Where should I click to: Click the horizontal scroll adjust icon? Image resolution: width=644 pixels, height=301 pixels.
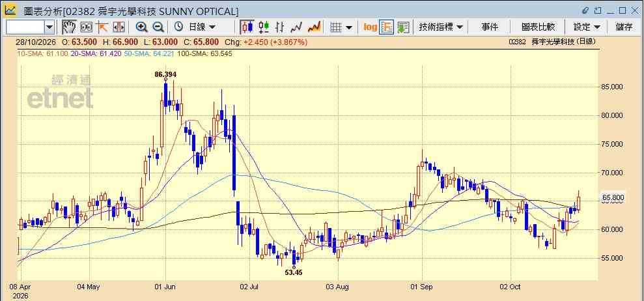click(119, 27)
